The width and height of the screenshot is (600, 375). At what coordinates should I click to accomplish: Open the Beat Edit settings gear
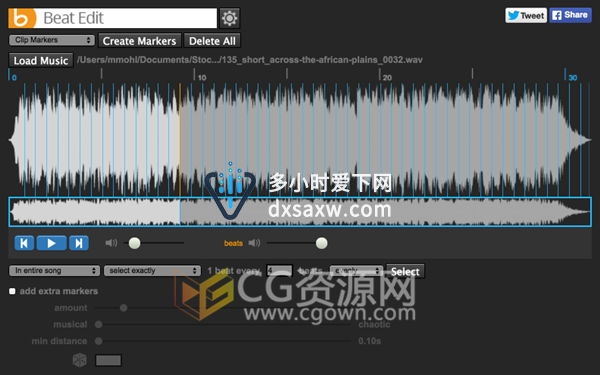[230, 18]
